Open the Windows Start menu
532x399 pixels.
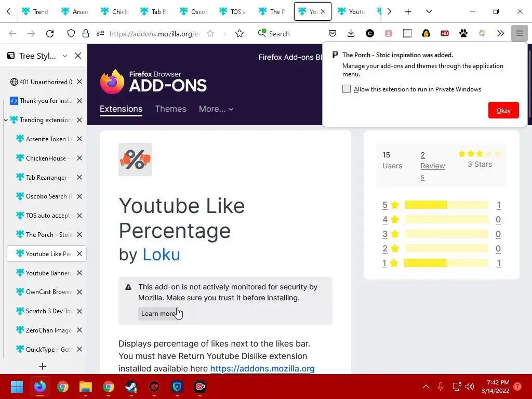tap(17, 387)
